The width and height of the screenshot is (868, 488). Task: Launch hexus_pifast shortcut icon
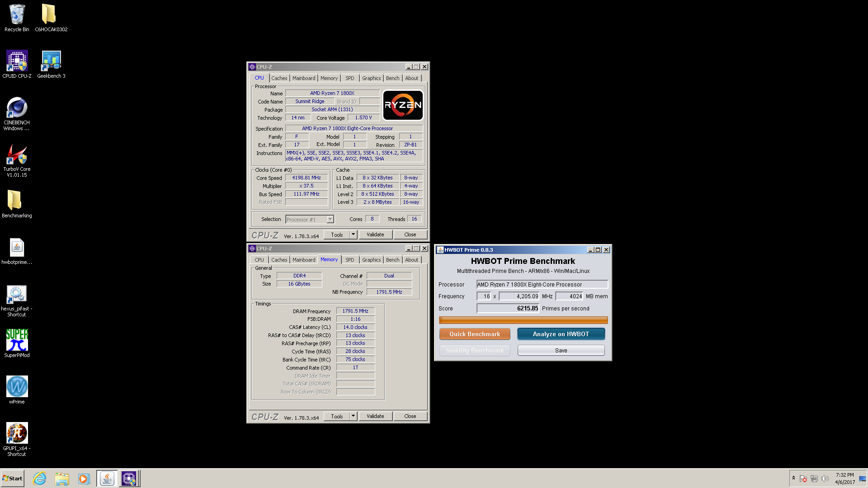tap(17, 300)
